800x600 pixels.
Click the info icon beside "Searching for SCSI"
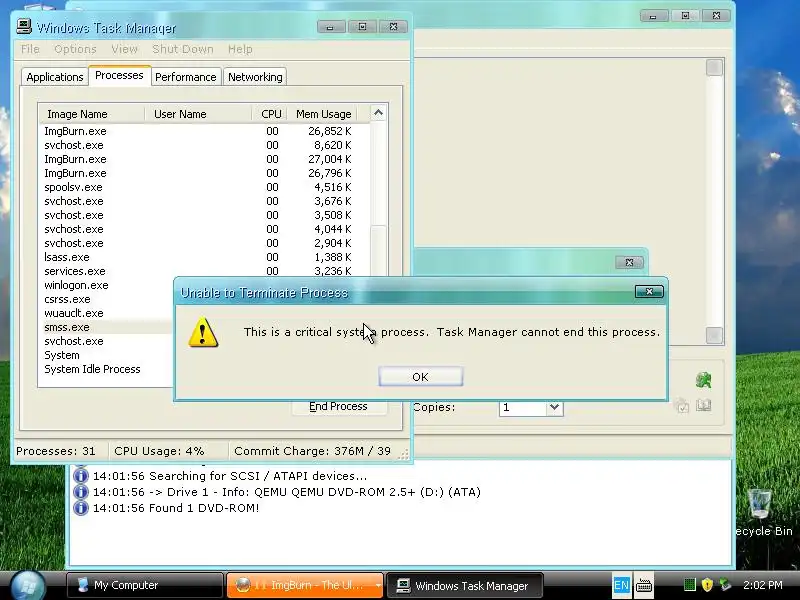81,476
